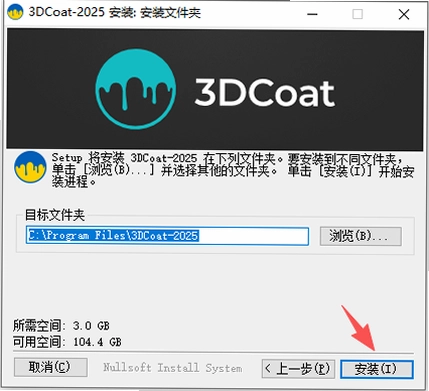Click the empty area right of selected path

[253, 236]
